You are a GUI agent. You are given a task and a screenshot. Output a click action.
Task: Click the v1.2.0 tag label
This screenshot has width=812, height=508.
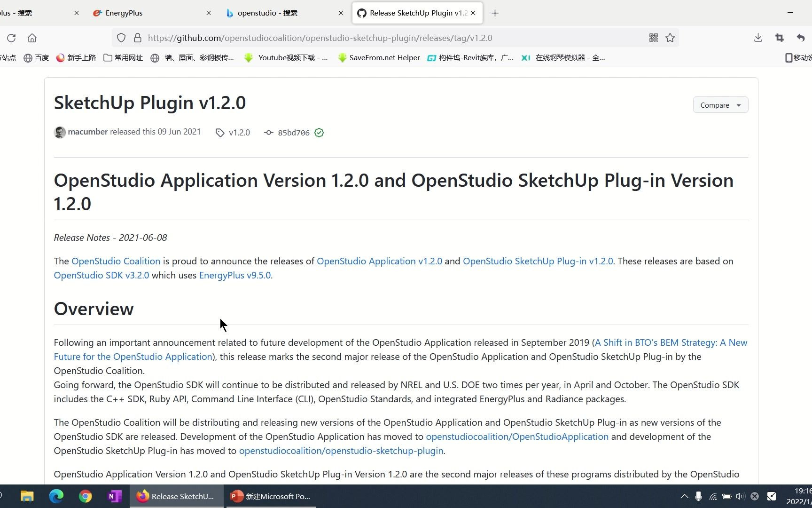coord(239,133)
